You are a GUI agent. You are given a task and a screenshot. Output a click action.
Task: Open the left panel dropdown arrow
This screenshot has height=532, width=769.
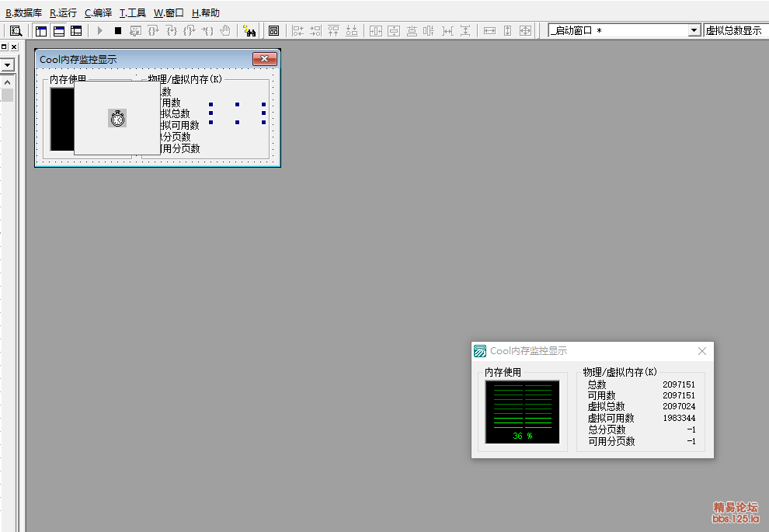pyautogui.click(x=7, y=65)
